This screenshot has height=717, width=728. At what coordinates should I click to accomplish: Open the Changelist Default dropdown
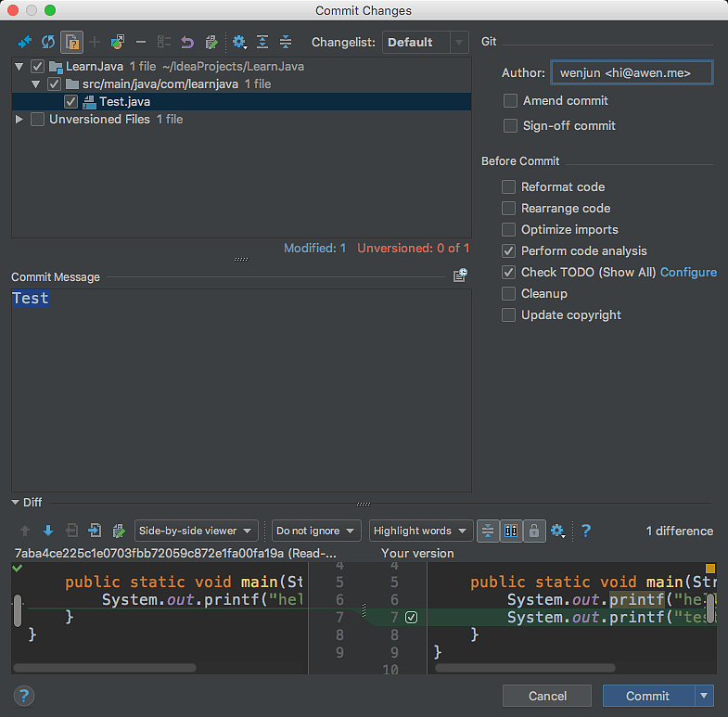click(x=427, y=42)
